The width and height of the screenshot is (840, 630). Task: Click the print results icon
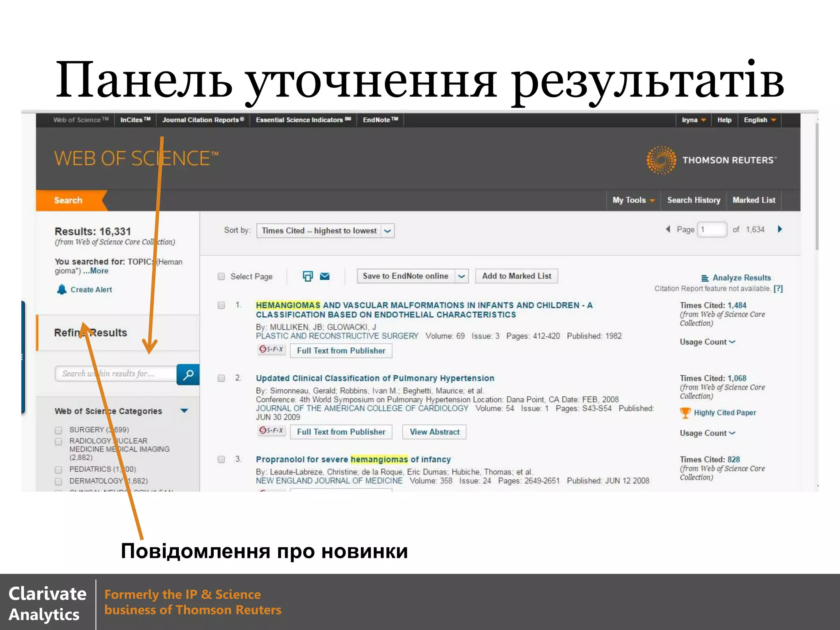coord(308,276)
